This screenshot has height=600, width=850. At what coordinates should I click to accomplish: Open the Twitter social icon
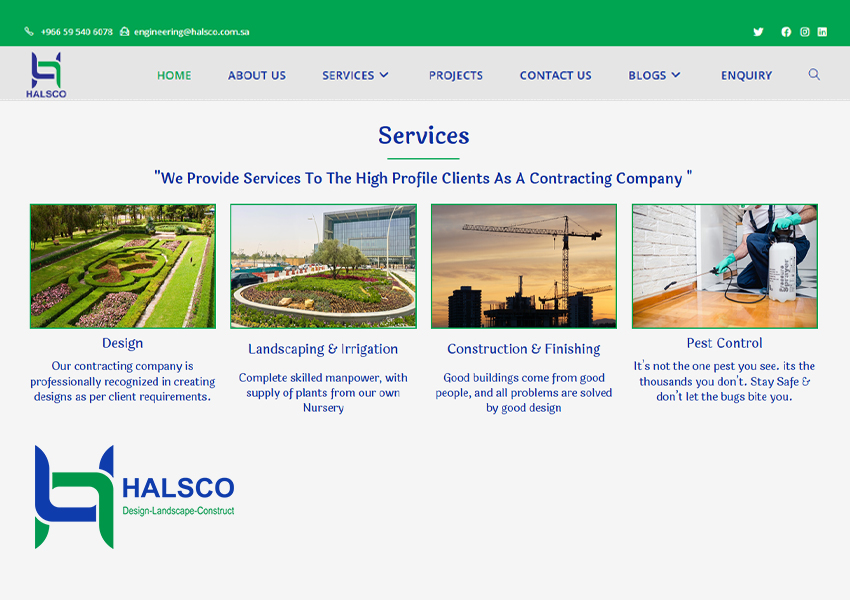[758, 32]
